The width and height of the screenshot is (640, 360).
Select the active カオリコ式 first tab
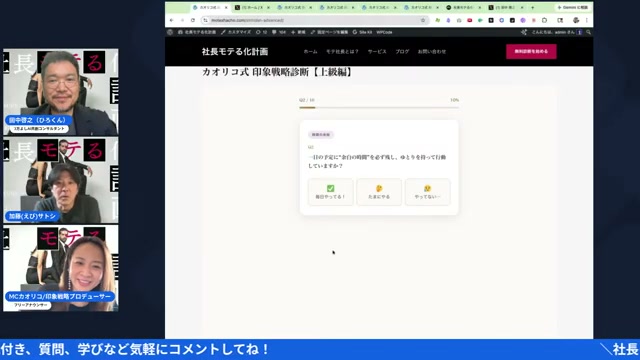coord(209,7)
